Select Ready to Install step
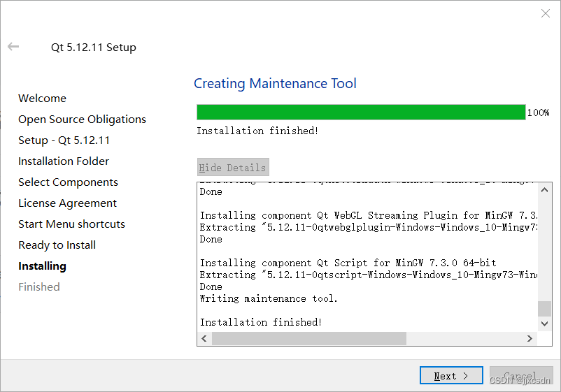The width and height of the screenshot is (561, 392). (x=57, y=245)
